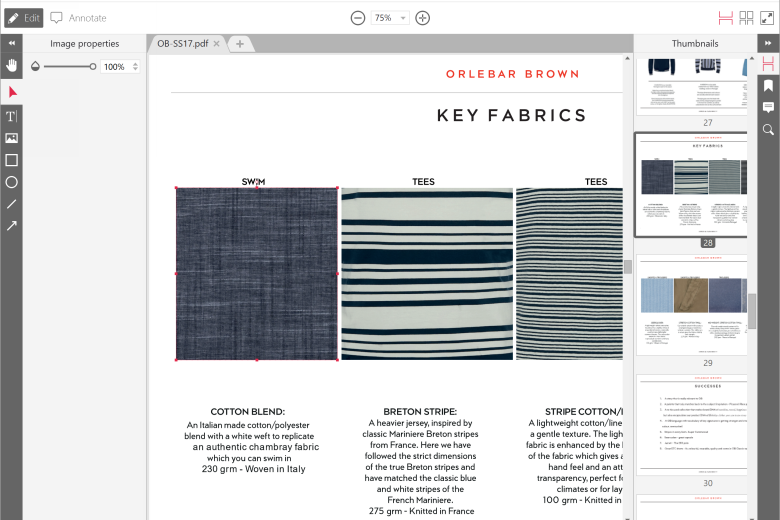
Task: Collapse the left Image properties panel
Action: pos(11,43)
